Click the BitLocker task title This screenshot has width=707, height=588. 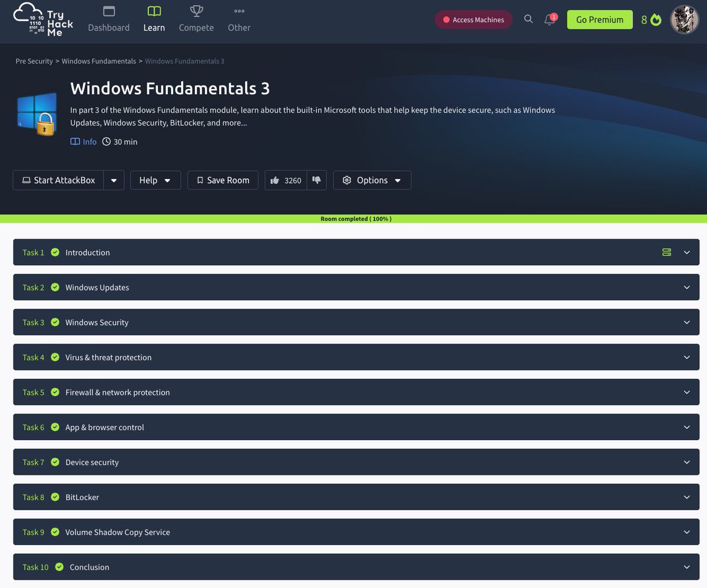coord(82,497)
